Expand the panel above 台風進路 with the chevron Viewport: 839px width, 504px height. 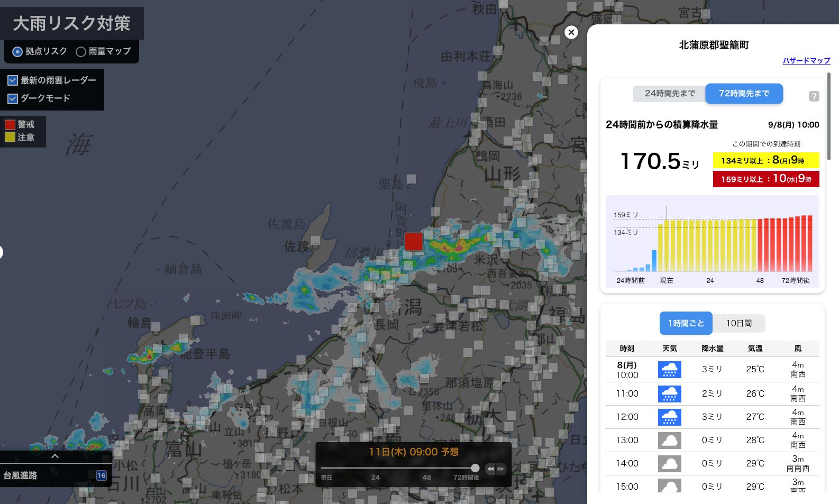pyautogui.click(x=55, y=456)
